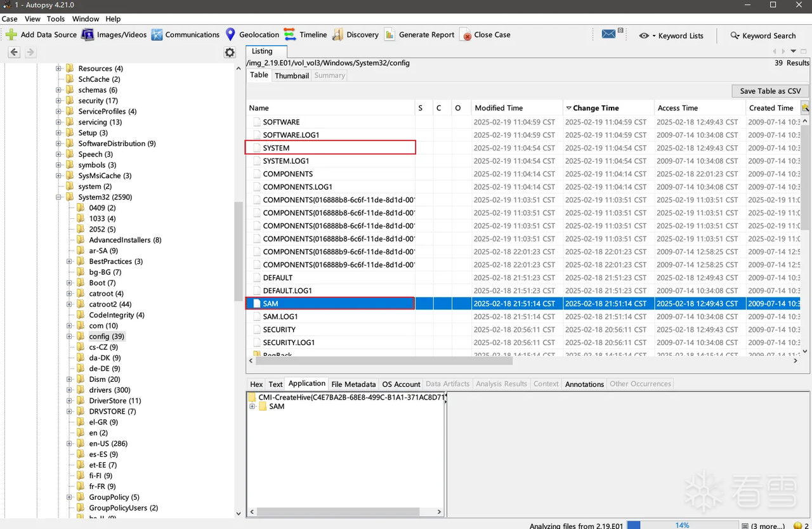The image size is (812, 529).
Task: Click the drivers folder icon in tree
Action: coord(81,390)
